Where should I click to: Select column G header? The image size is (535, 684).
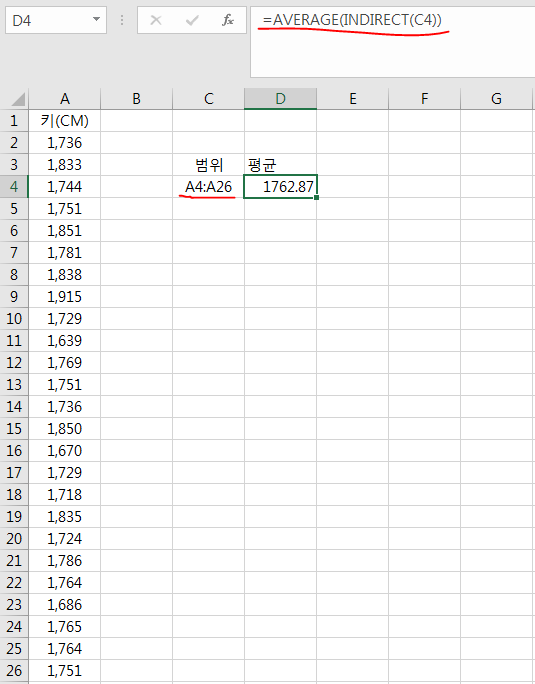point(497,99)
